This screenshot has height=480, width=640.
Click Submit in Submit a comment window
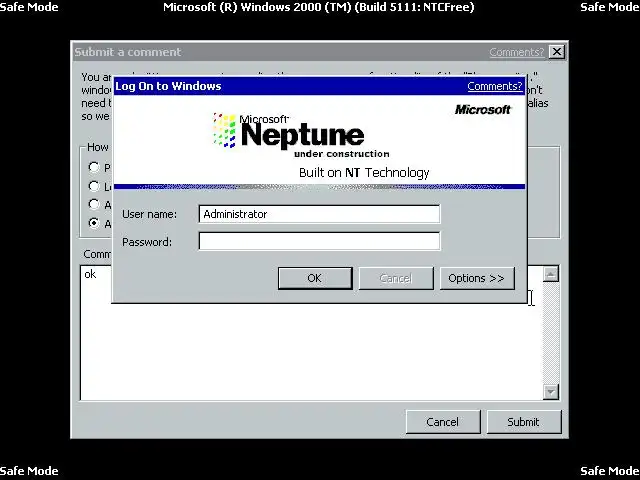coord(524,422)
